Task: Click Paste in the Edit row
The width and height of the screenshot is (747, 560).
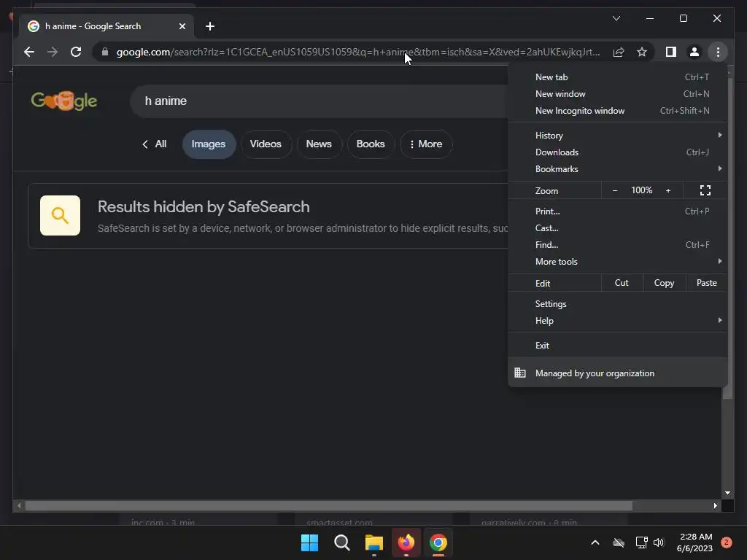Action: tap(706, 283)
